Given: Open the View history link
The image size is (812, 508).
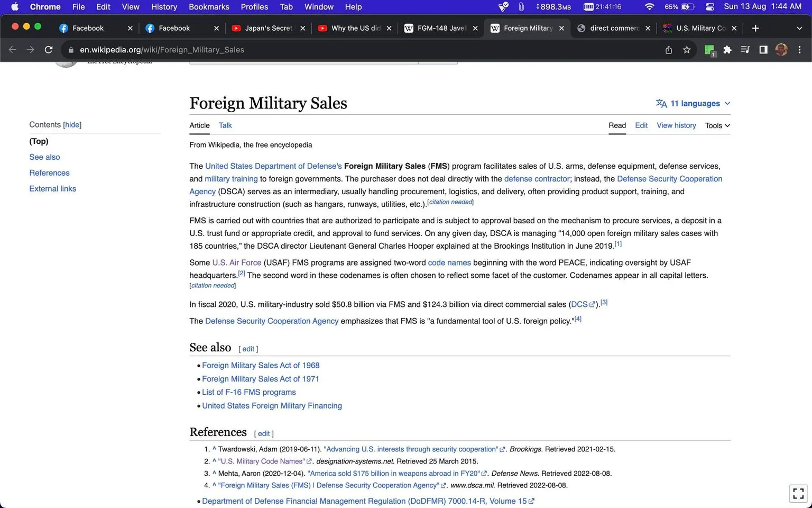Looking at the screenshot, I should pos(676,125).
